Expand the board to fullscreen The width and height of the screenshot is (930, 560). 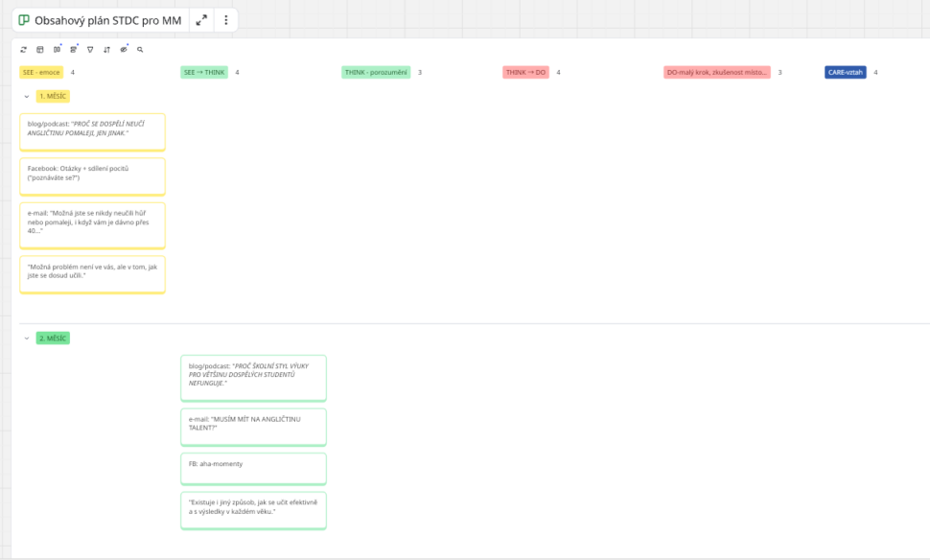(201, 20)
